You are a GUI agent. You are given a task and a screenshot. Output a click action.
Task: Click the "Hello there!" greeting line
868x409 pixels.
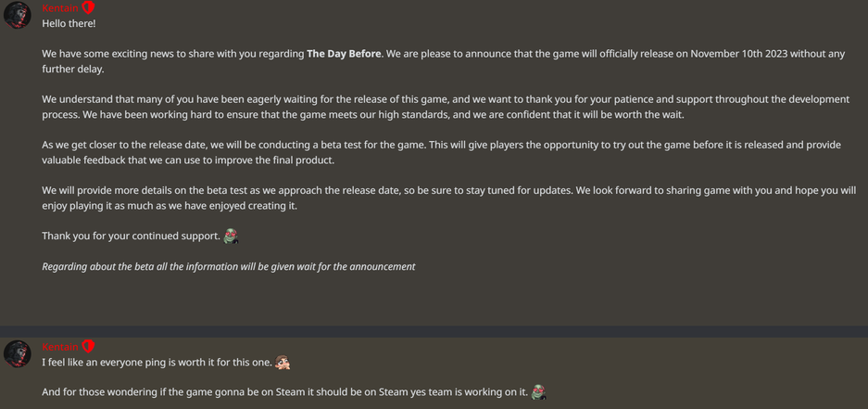point(69,23)
